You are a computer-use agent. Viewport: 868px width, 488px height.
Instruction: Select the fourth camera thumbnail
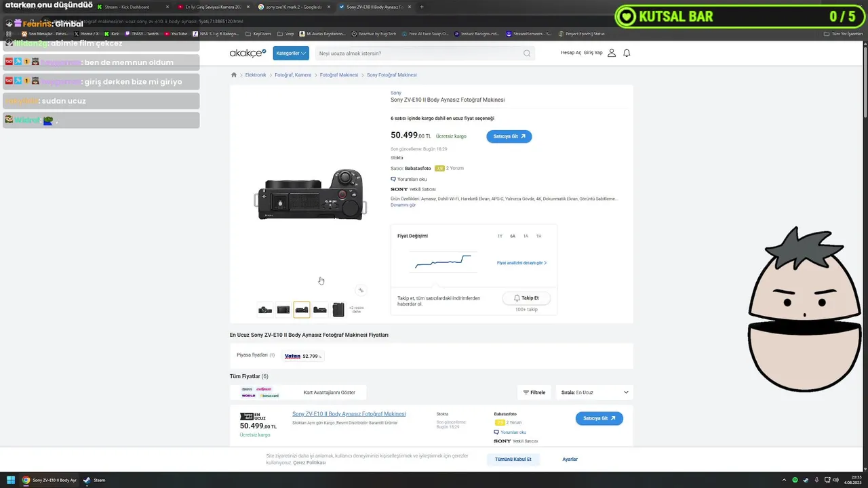[x=320, y=310]
